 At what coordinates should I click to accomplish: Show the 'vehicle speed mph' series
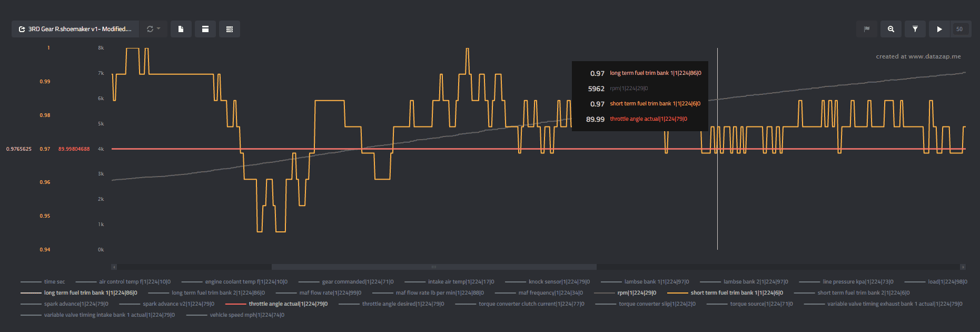coord(235,315)
